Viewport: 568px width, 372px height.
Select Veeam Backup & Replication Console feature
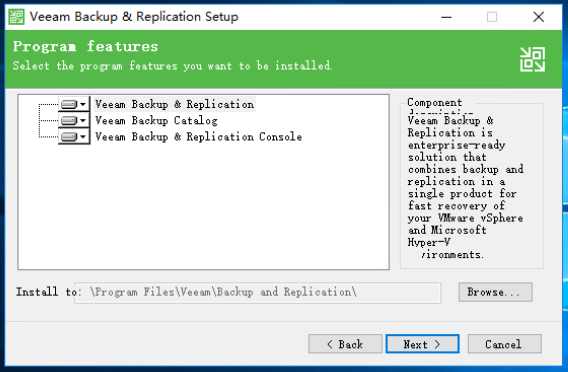tap(198, 137)
